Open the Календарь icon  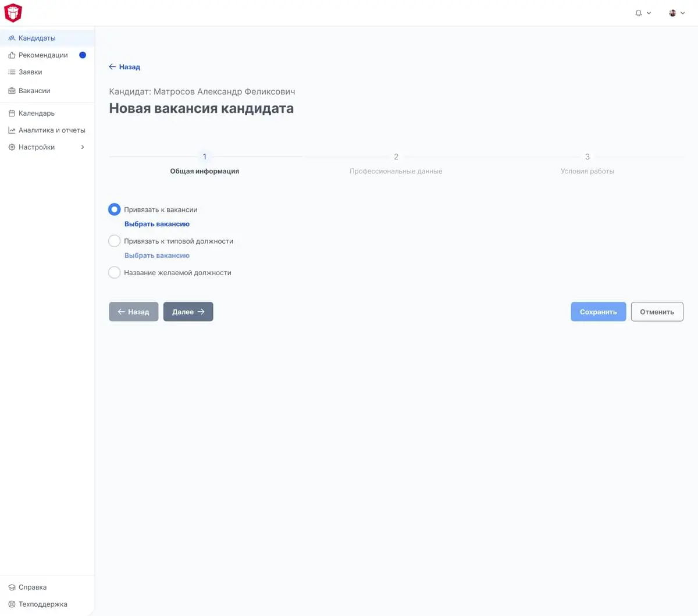pos(11,113)
